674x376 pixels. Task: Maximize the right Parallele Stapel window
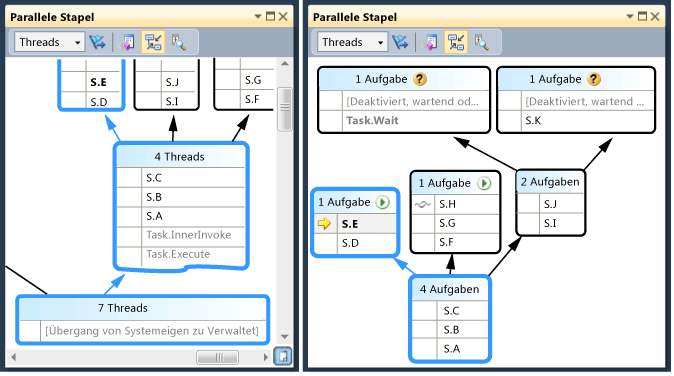coord(642,16)
